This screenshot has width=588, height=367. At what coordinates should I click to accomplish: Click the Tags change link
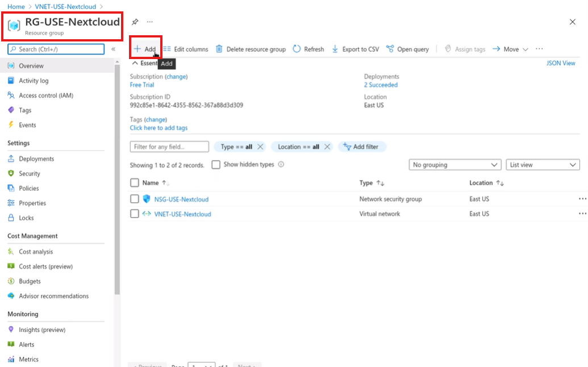click(156, 119)
